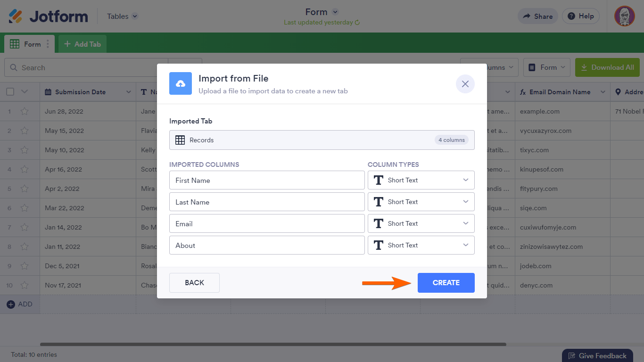This screenshot has height=362, width=644.
Task: Open the Form tab options menu
Action: click(x=48, y=44)
